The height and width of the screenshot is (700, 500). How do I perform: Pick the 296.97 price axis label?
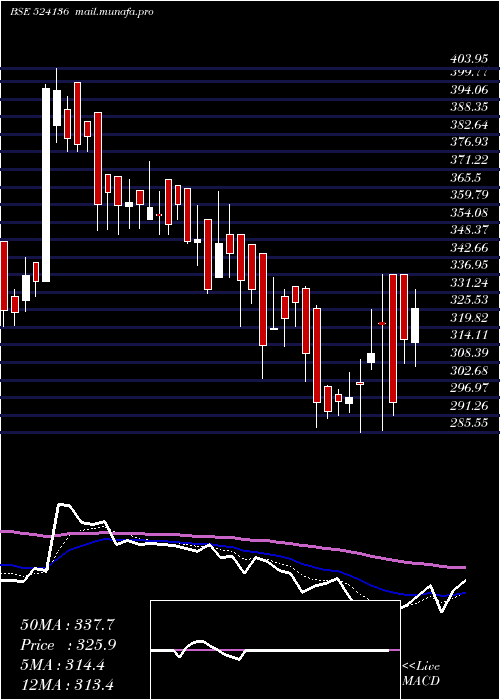(x=468, y=388)
